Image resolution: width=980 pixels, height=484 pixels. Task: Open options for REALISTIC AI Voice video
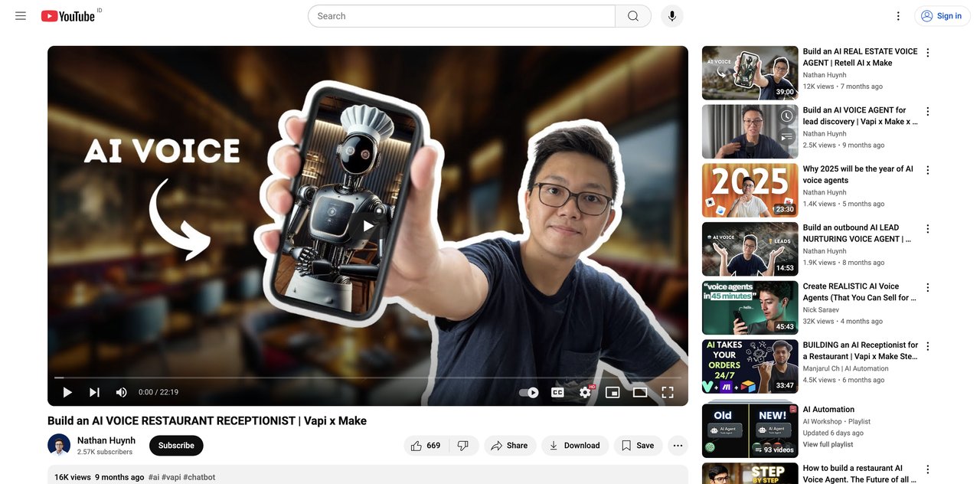[x=928, y=288]
